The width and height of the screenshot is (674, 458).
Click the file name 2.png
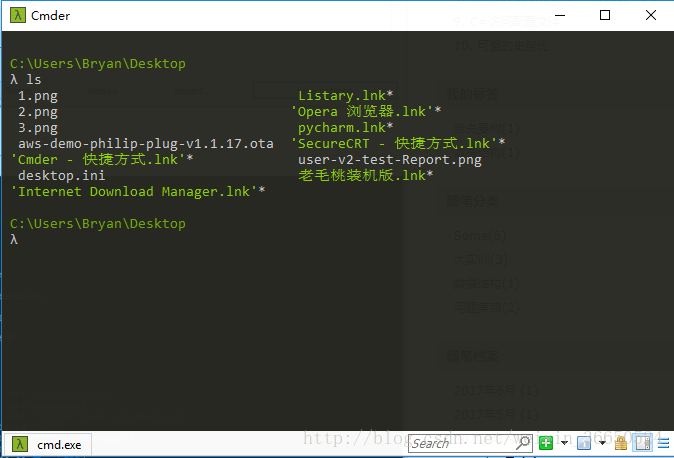pyautogui.click(x=38, y=112)
